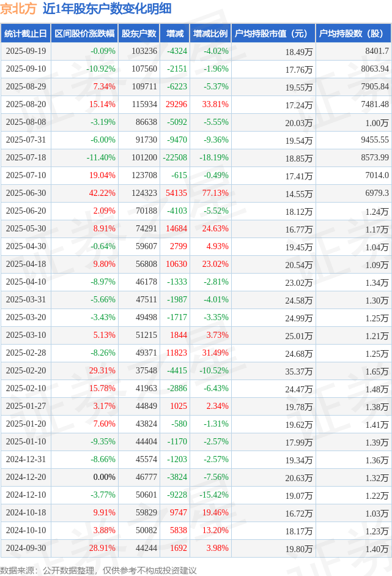
Task: Select the 2024-09-30 date cell
Action: coord(26,547)
